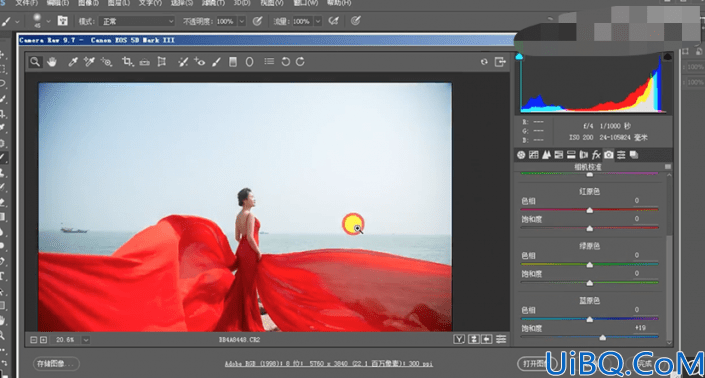The width and height of the screenshot is (705, 378).
Task: Select the Transform tool
Action: pyautogui.click(x=161, y=62)
